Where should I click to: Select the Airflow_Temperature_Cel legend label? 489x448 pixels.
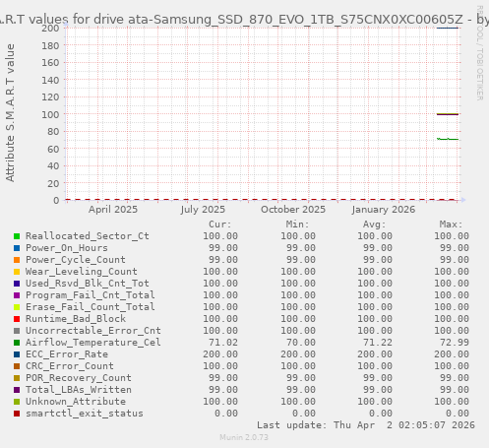coord(93,343)
